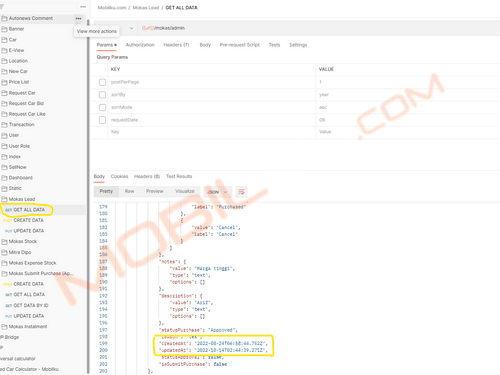Screen dimensions: 500x375
Task: Expand the User folder
Action: [10, 135]
